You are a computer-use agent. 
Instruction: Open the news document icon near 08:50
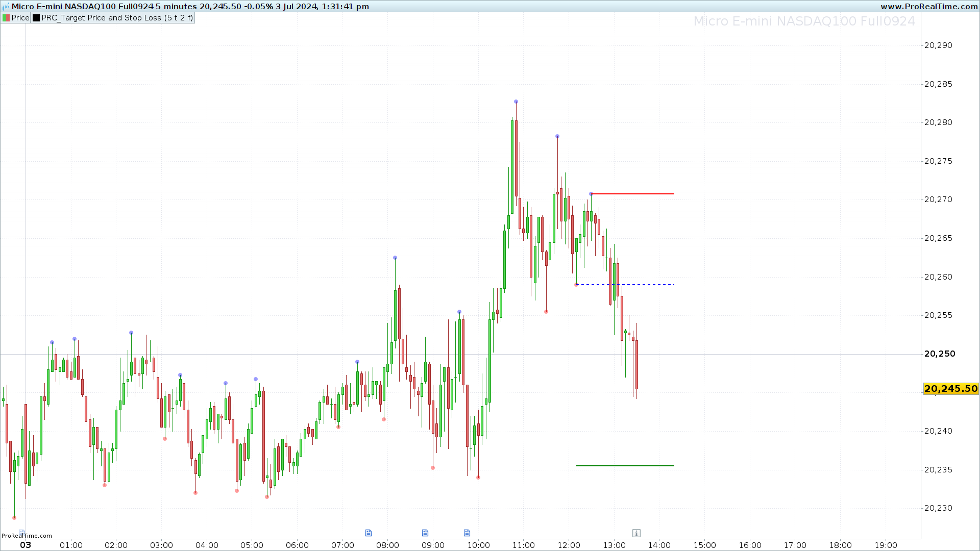425,533
